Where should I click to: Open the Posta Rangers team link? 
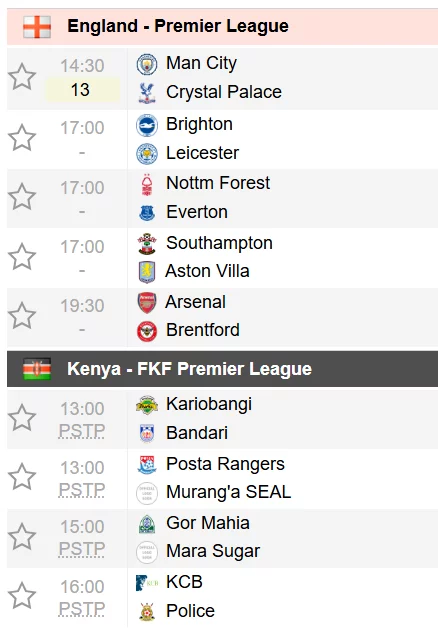[225, 464]
